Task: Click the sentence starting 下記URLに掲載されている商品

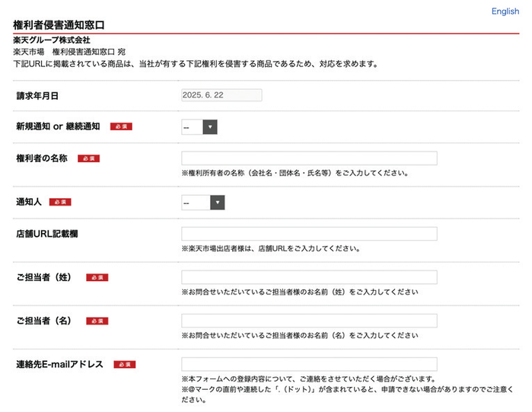Action: pyautogui.click(x=196, y=64)
